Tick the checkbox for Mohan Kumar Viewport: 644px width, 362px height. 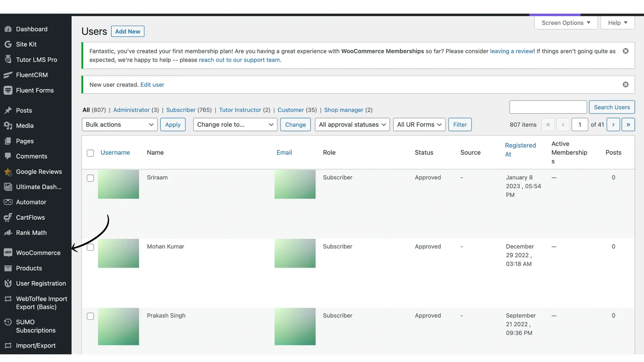tap(90, 247)
